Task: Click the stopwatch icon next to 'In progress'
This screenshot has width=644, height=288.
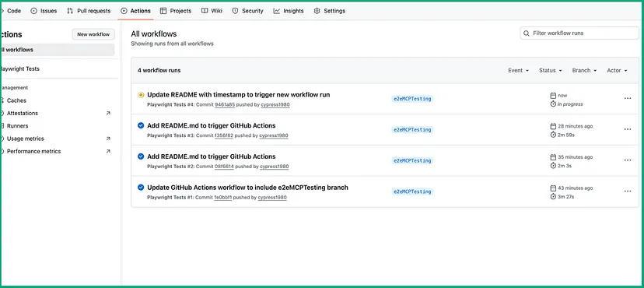Action: [553, 104]
